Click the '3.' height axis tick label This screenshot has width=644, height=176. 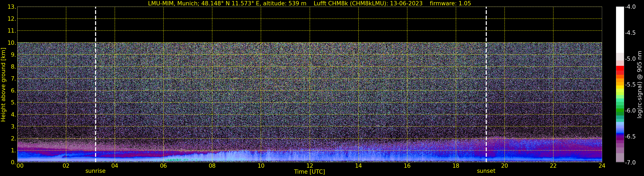[13, 127]
